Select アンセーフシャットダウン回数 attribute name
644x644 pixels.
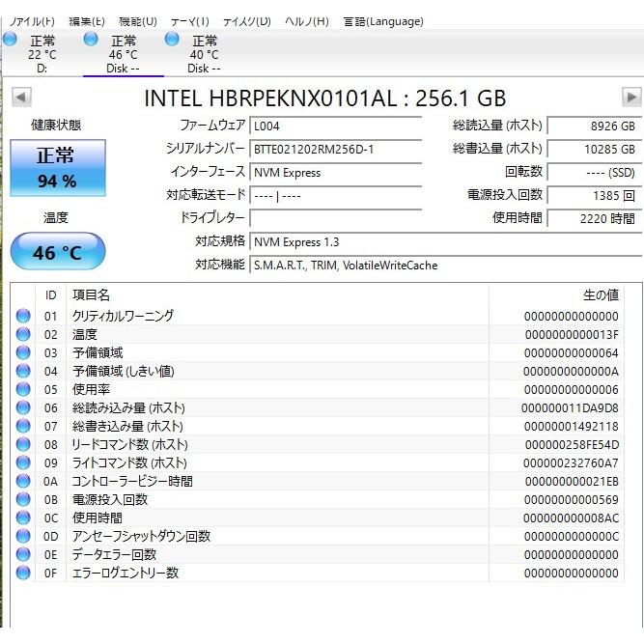(x=141, y=537)
